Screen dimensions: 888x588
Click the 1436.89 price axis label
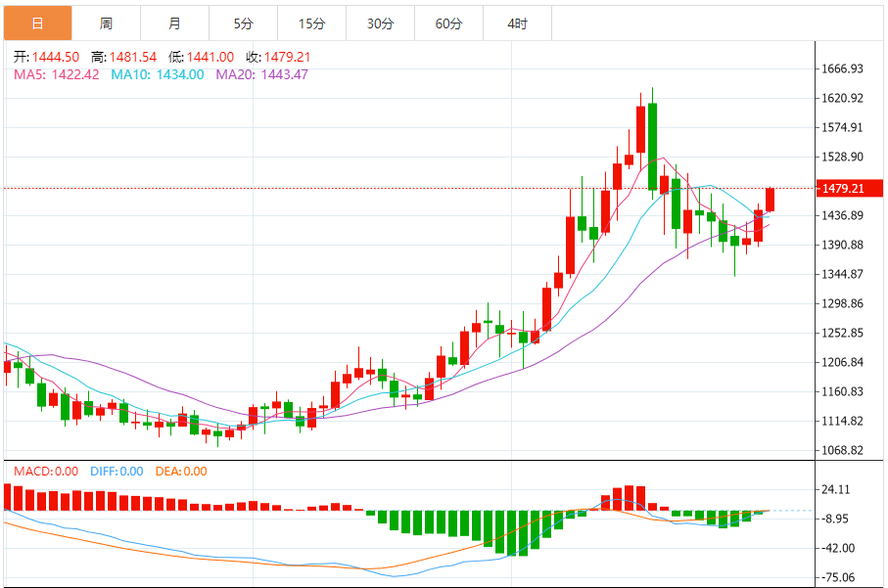[843, 215]
